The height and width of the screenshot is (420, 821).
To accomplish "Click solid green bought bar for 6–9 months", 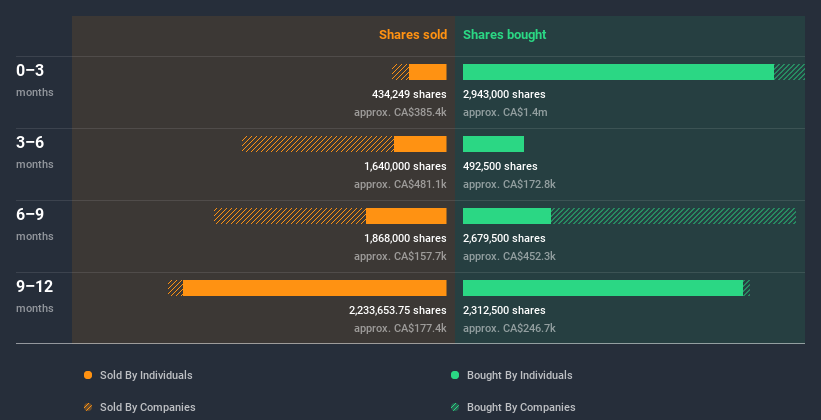I will point(507,216).
